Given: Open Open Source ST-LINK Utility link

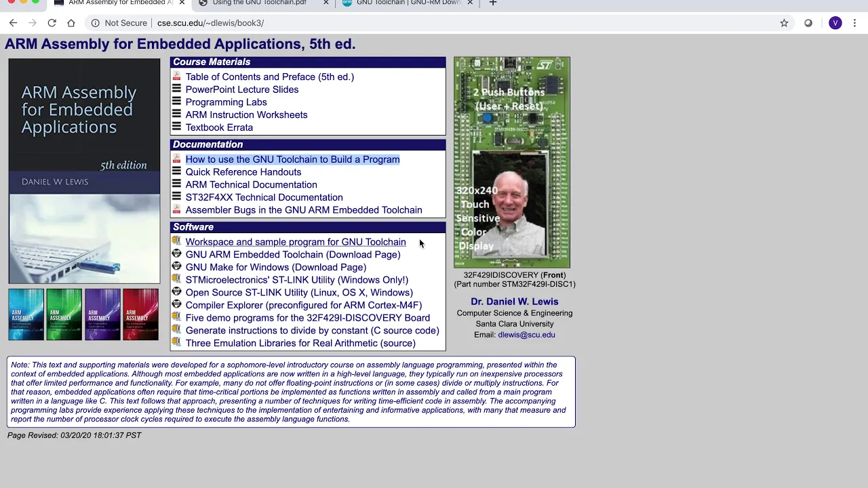Looking at the screenshot, I should [x=299, y=293].
